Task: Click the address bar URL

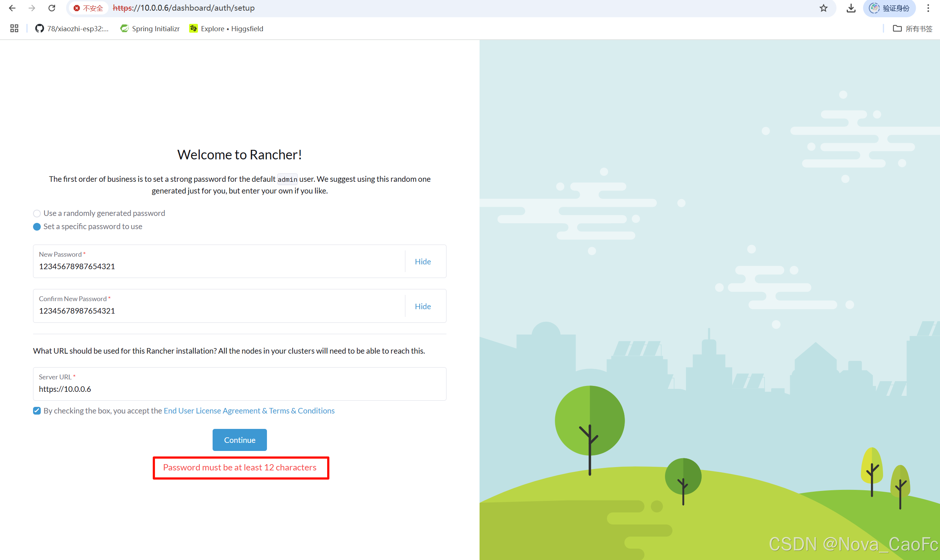Action: click(184, 8)
